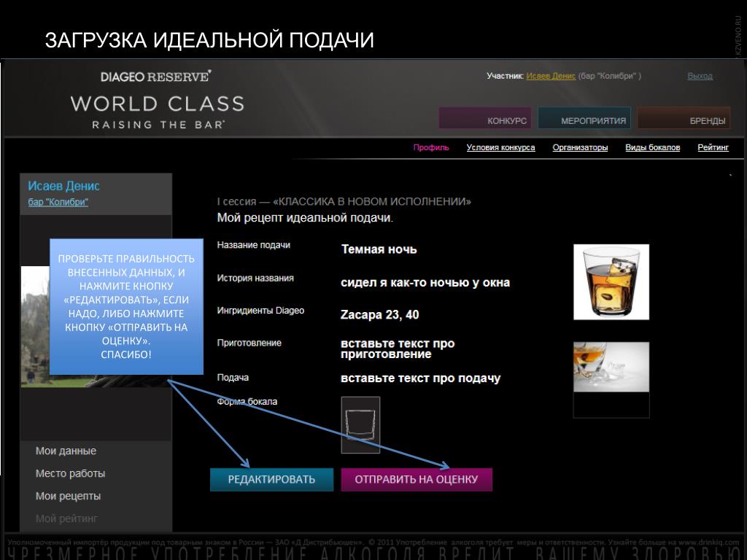Click the Мой рецепт идеальной подачи heading
The height and width of the screenshot is (560, 747).
pyautogui.click(x=305, y=218)
